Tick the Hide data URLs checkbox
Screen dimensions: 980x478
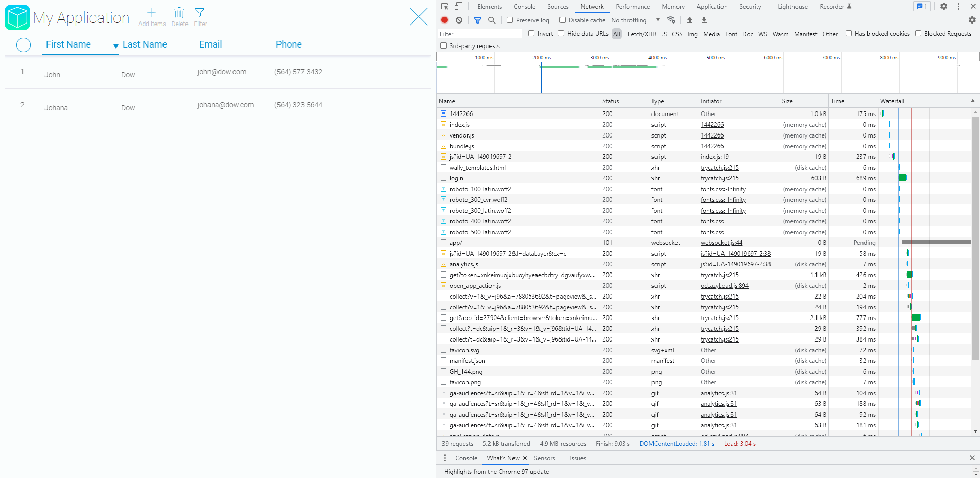(561, 34)
